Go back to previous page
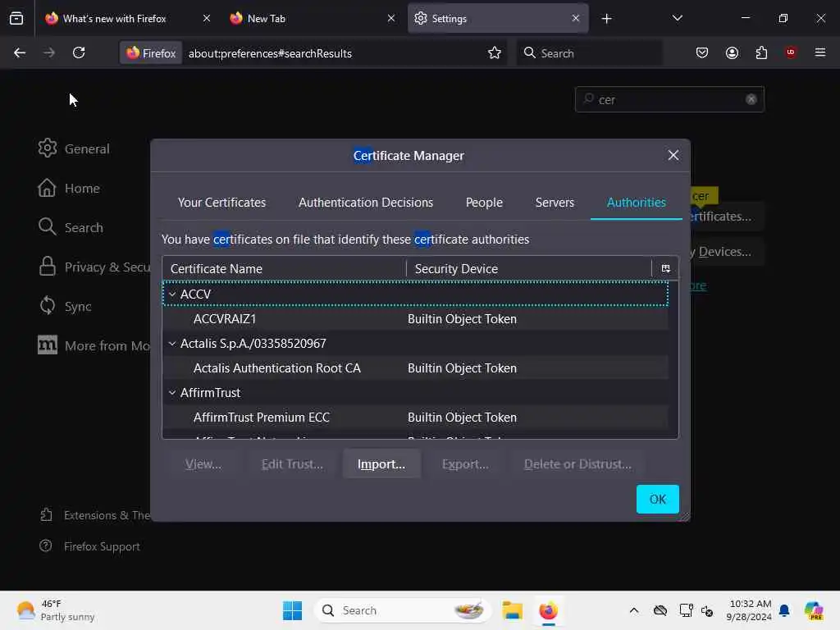The width and height of the screenshot is (840, 630). 20,52
